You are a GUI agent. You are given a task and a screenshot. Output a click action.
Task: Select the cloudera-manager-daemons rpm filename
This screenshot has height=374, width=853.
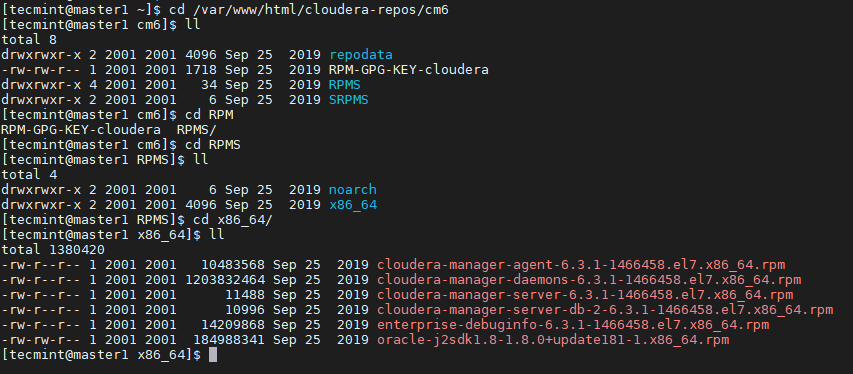point(589,280)
